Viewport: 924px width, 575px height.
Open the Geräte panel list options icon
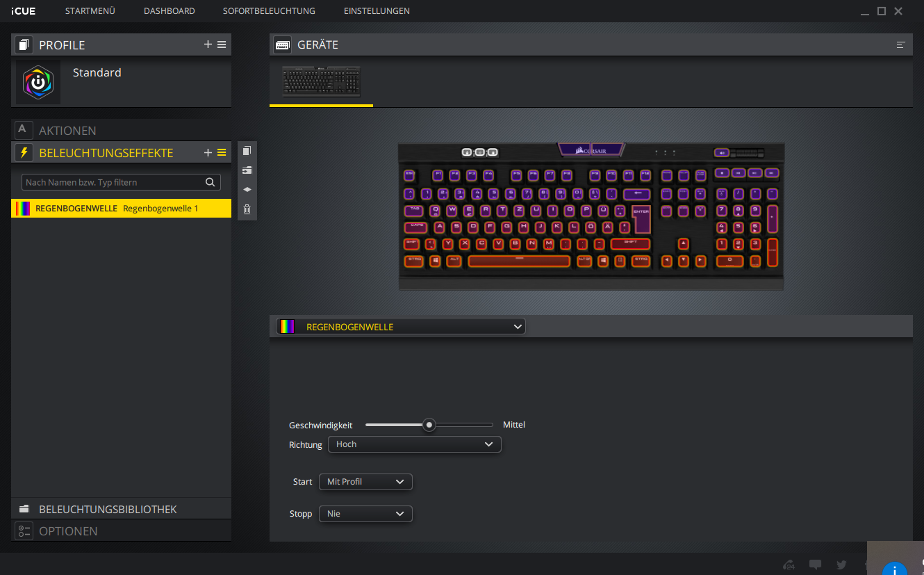point(901,44)
